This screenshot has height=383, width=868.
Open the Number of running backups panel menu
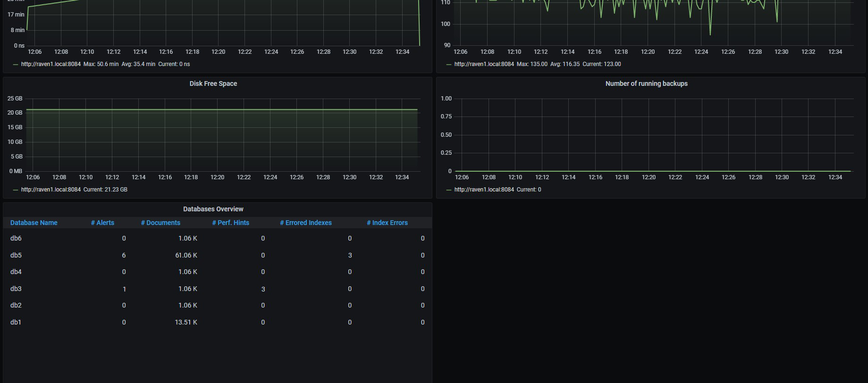[x=646, y=83]
